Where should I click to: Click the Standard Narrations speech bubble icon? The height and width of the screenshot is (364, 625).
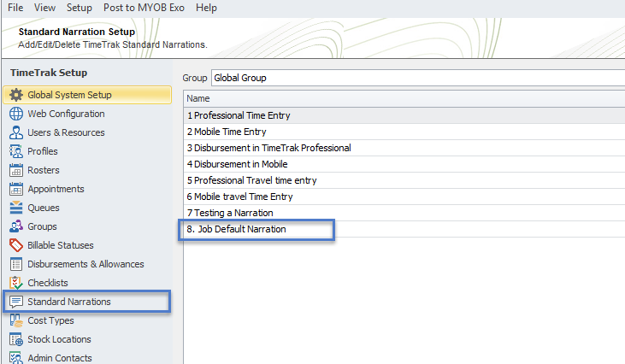[16, 302]
